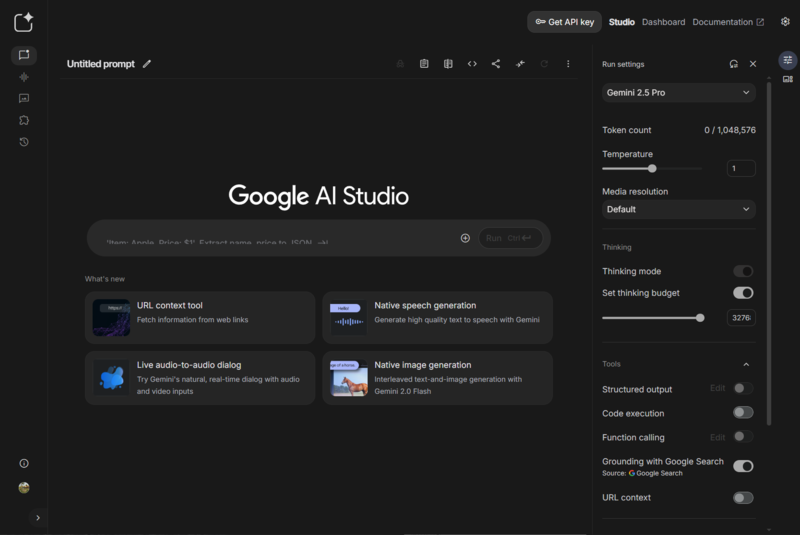This screenshot has height=535, width=800.
Task: Click the AI Studio logo icon
Action: [23, 22]
